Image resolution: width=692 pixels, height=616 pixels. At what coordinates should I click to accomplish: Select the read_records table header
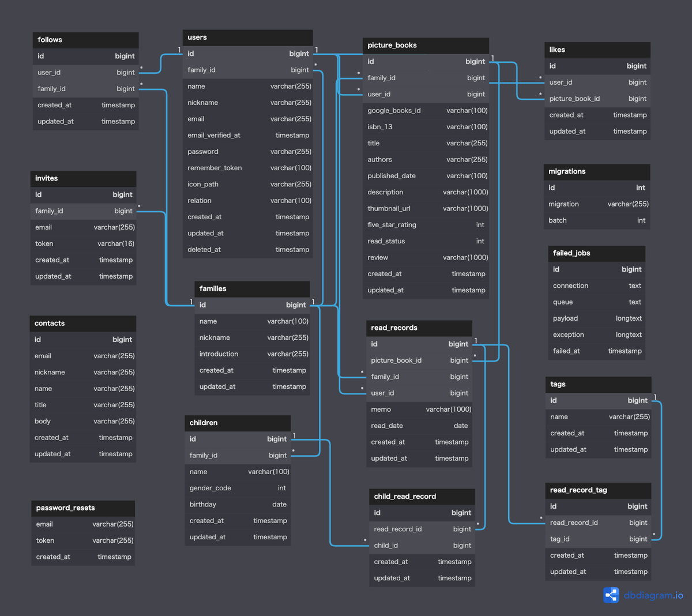pyautogui.click(x=419, y=328)
